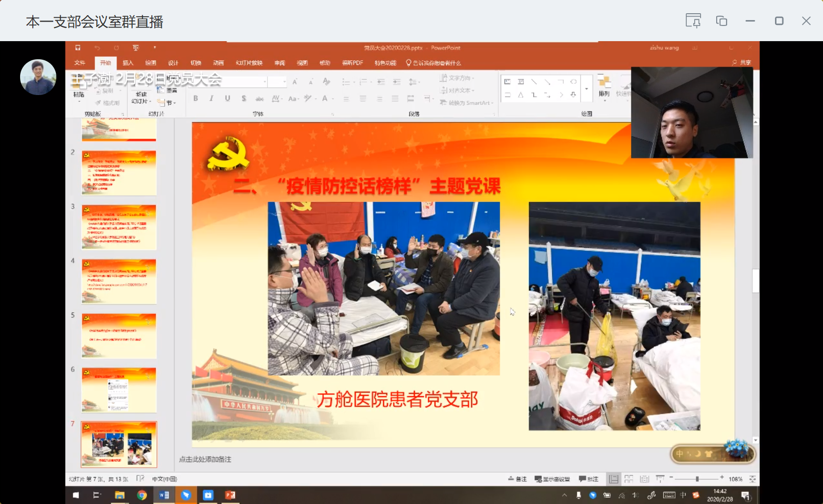Toggle italic text formatting
The height and width of the screenshot is (504, 823).
211,98
